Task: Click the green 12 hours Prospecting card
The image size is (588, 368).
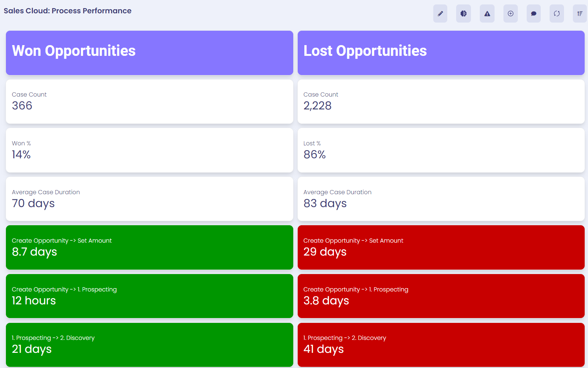Action: point(150,296)
